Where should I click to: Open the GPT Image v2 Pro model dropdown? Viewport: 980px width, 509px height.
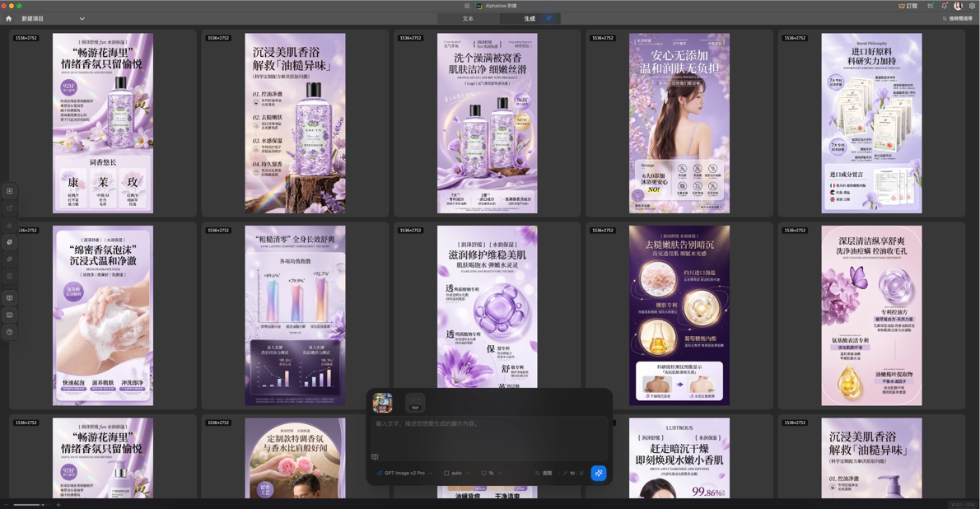405,474
